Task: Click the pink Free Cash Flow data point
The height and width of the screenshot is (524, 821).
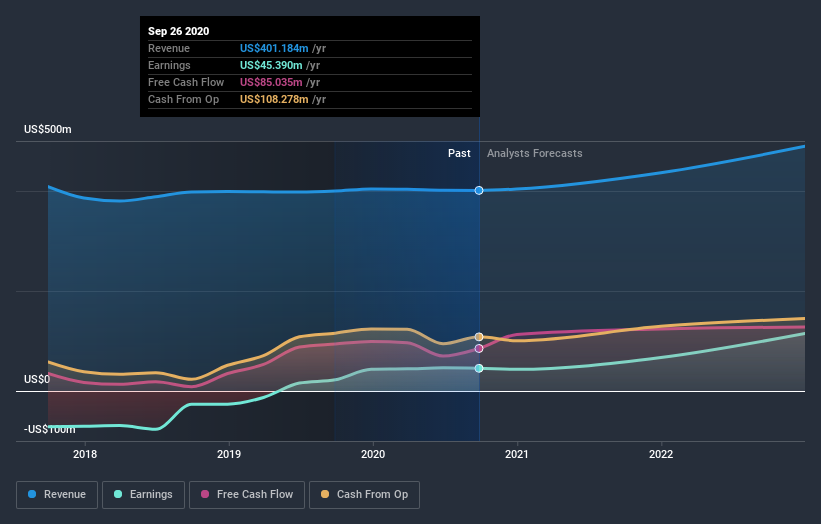Action: 479,349
